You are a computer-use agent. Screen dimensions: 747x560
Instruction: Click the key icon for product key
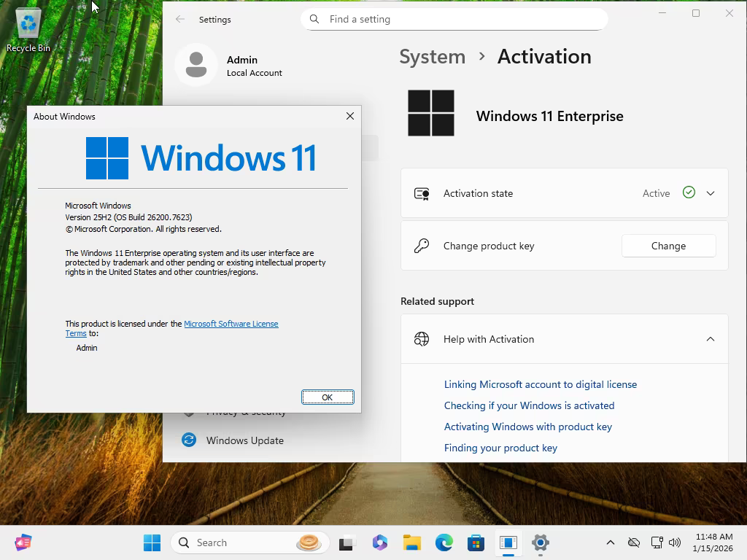coord(422,246)
